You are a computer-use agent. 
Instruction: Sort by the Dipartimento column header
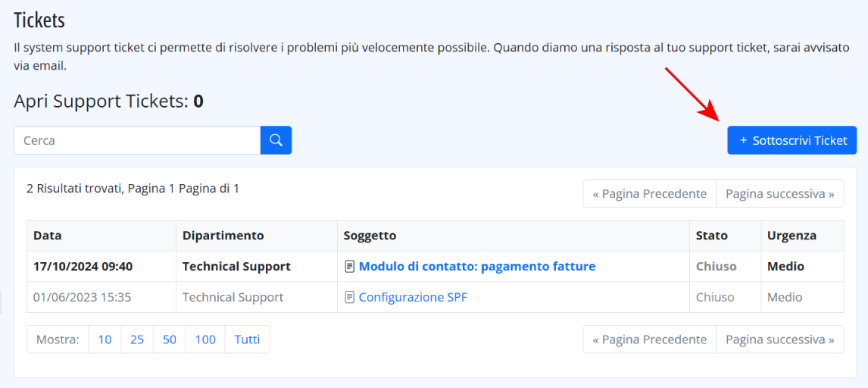(223, 236)
